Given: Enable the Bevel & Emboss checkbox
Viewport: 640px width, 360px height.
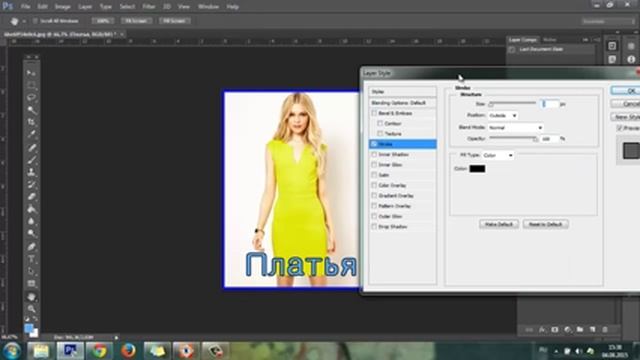Looking at the screenshot, I should click(374, 113).
